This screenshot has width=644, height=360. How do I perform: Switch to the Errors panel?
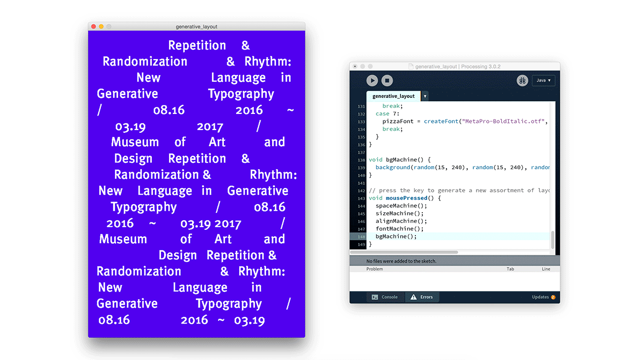pos(422,297)
